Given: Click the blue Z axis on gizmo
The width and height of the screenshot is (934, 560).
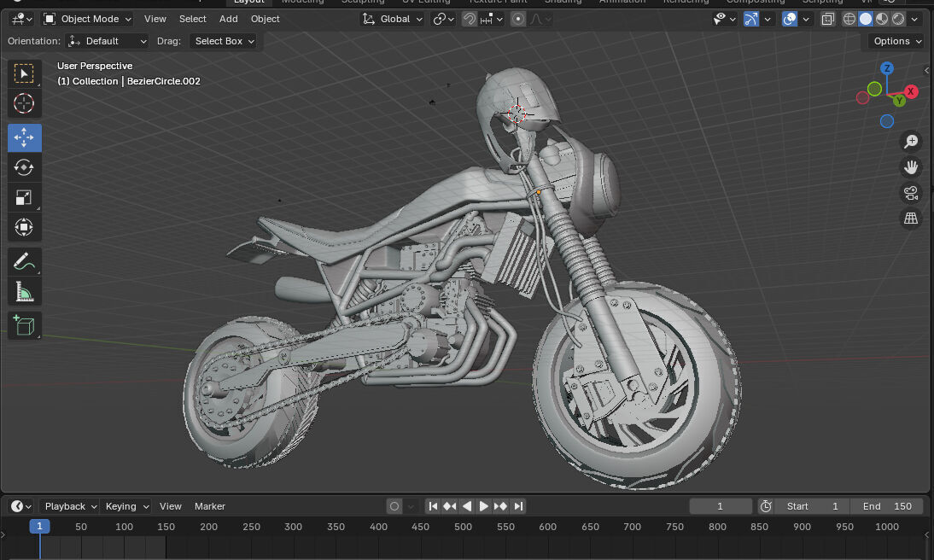Looking at the screenshot, I should click(x=887, y=68).
